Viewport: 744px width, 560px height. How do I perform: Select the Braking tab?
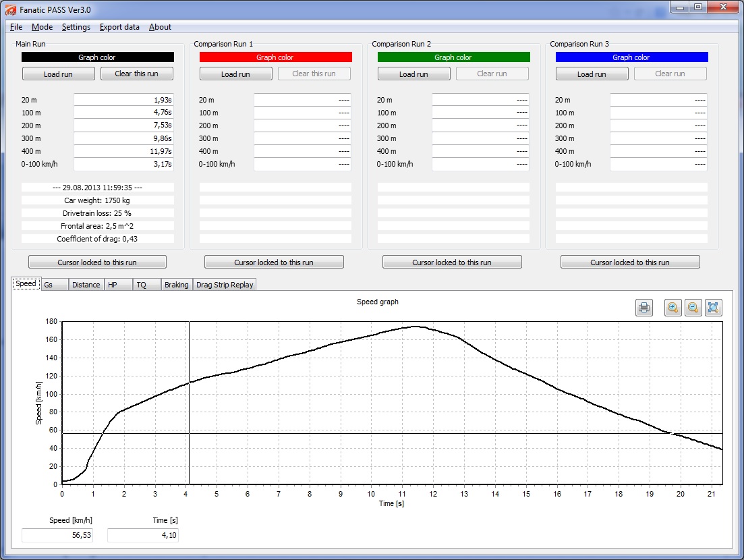[177, 285]
